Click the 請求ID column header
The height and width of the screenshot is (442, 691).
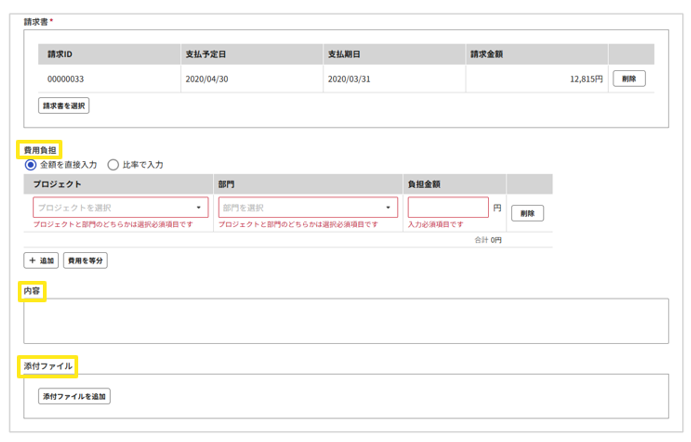[x=61, y=54]
